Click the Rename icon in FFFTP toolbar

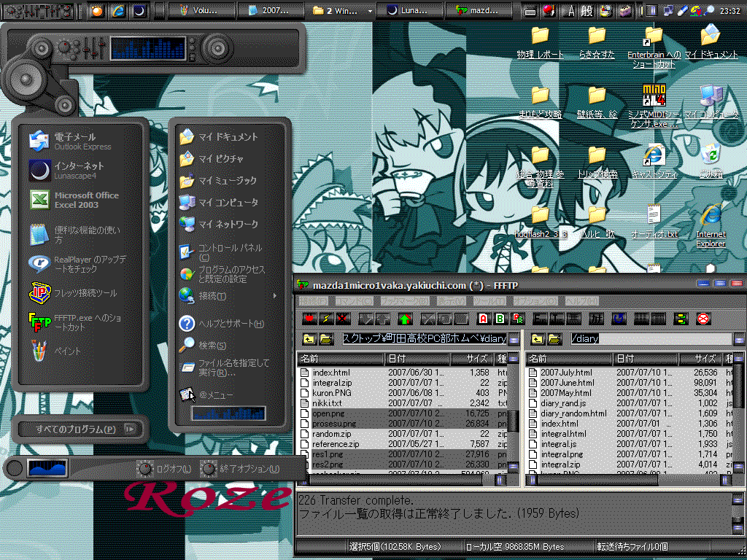pos(444,319)
